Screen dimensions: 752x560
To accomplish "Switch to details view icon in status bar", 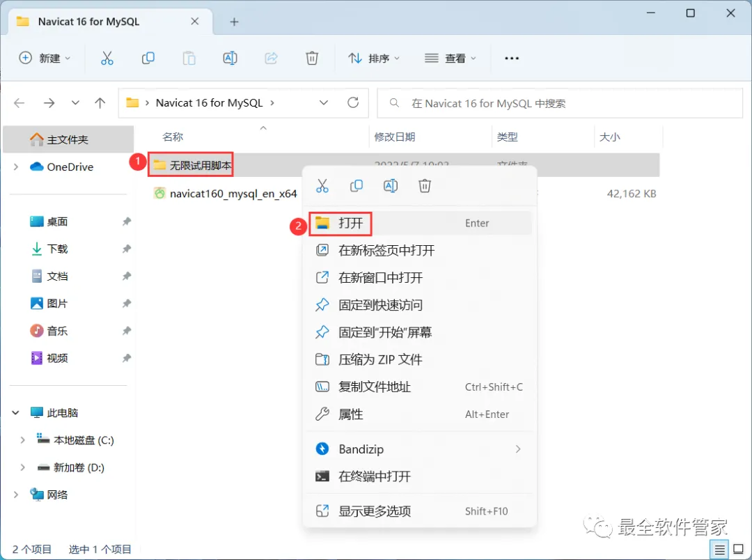I will pyautogui.click(x=719, y=549).
